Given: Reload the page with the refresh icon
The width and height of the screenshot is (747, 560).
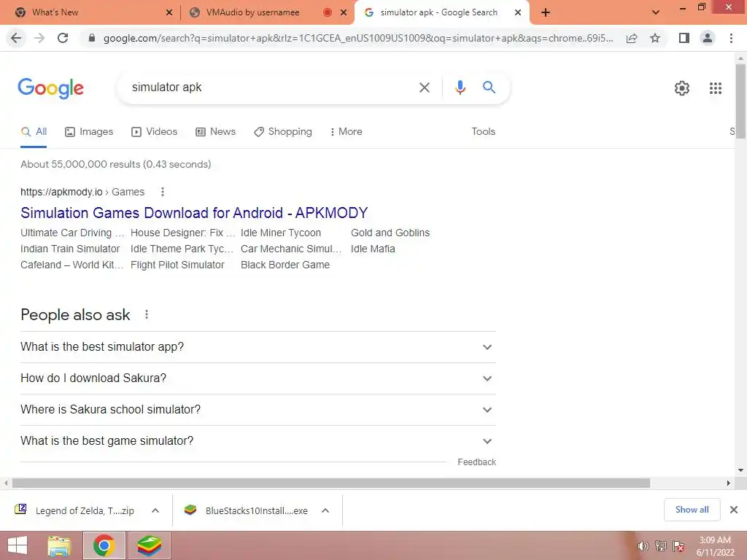Looking at the screenshot, I should [x=63, y=38].
